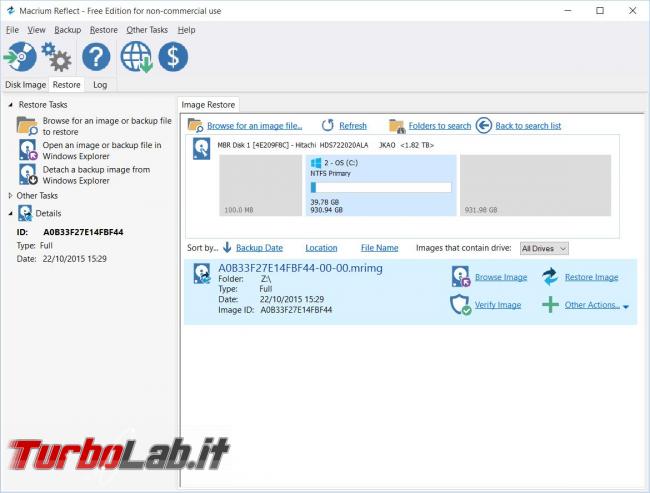This screenshot has width=650, height=493.
Task: Click the Folders to search folder icon
Action: (x=397, y=126)
